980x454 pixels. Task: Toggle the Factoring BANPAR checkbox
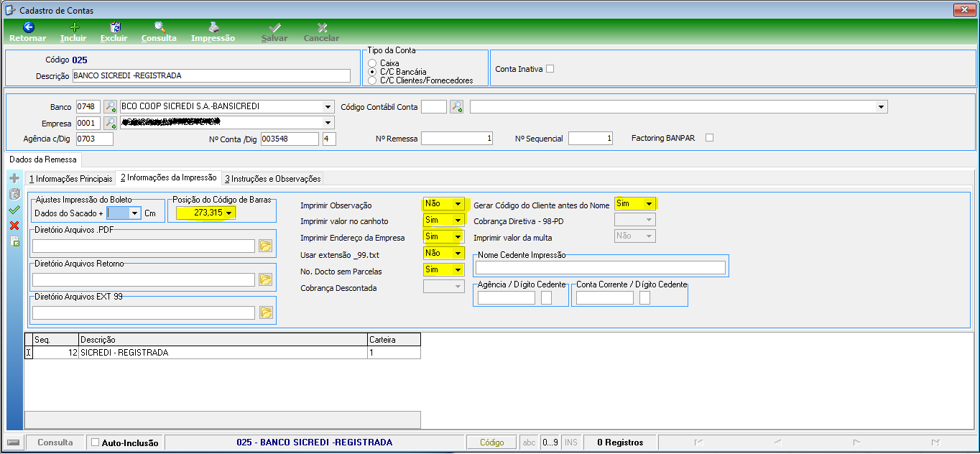[x=710, y=138]
